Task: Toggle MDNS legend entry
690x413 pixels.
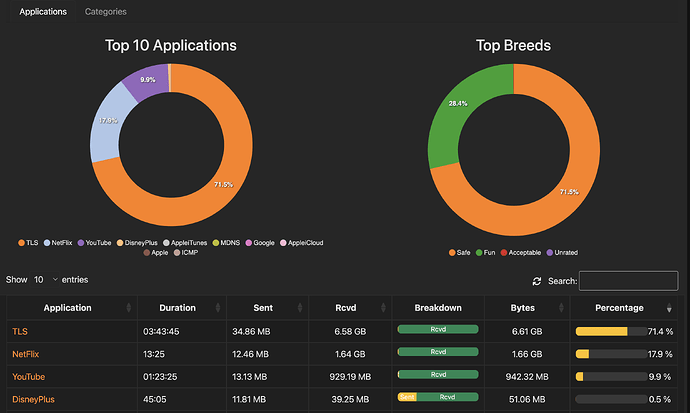Action: pos(227,243)
